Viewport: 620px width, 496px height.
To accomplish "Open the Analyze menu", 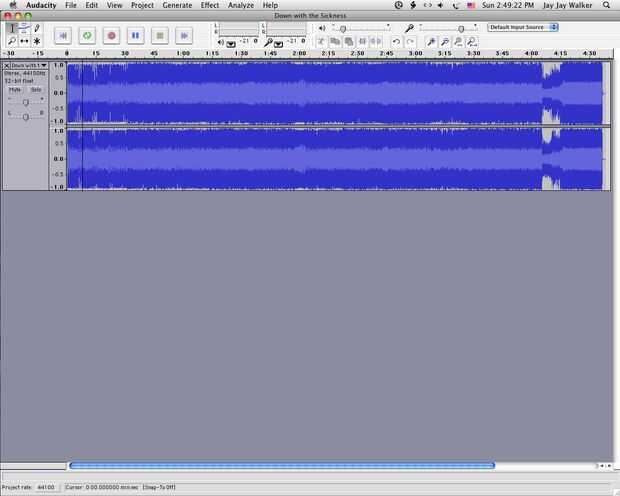I will [241, 5].
